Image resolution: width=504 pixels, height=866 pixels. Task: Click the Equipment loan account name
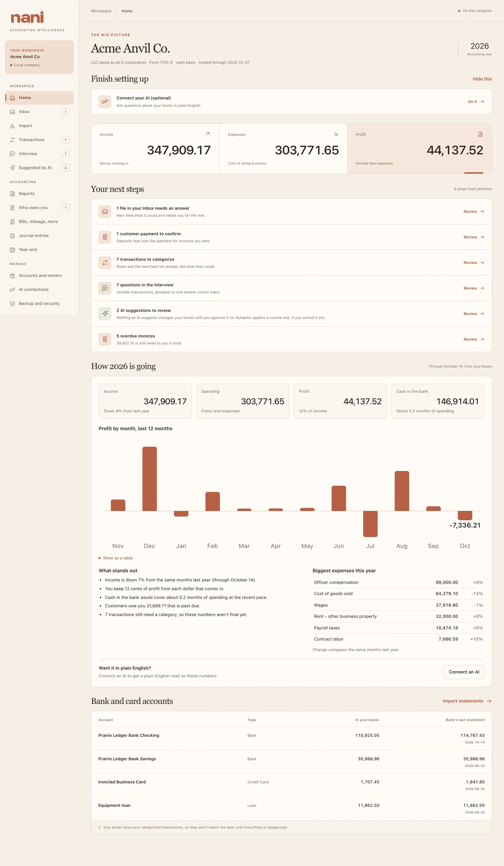click(114, 806)
